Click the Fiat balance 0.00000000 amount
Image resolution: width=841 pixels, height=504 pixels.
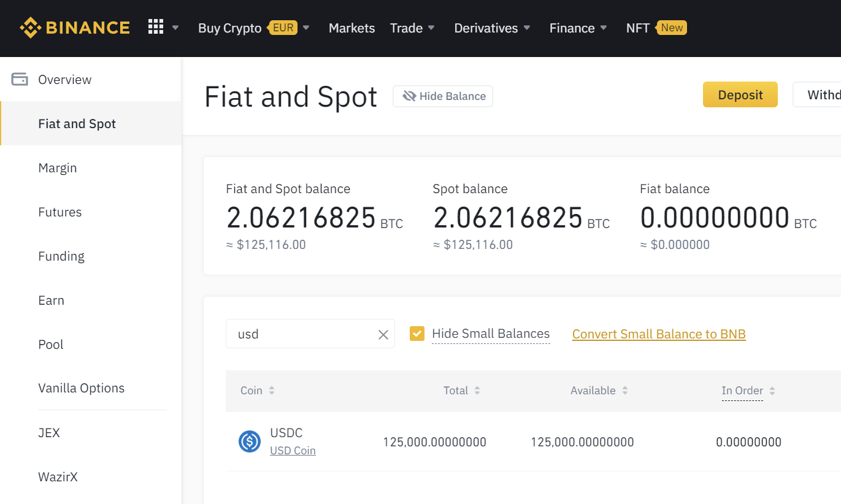[715, 218]
